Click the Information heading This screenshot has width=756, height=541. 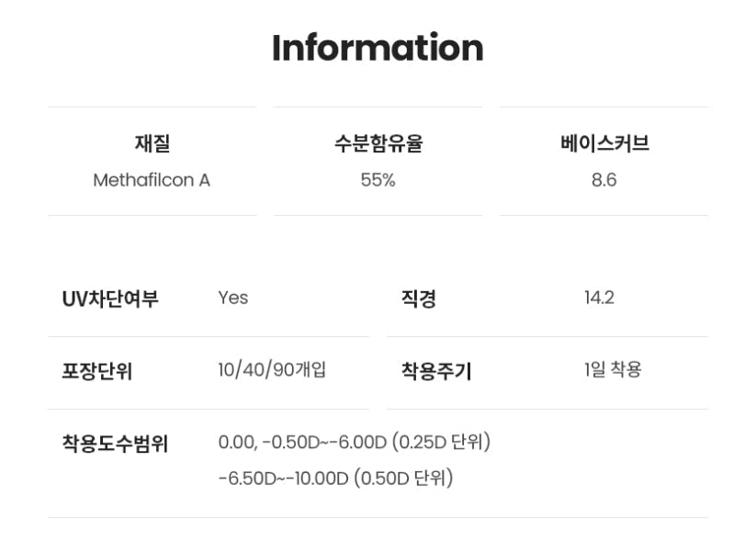[378, 48]
